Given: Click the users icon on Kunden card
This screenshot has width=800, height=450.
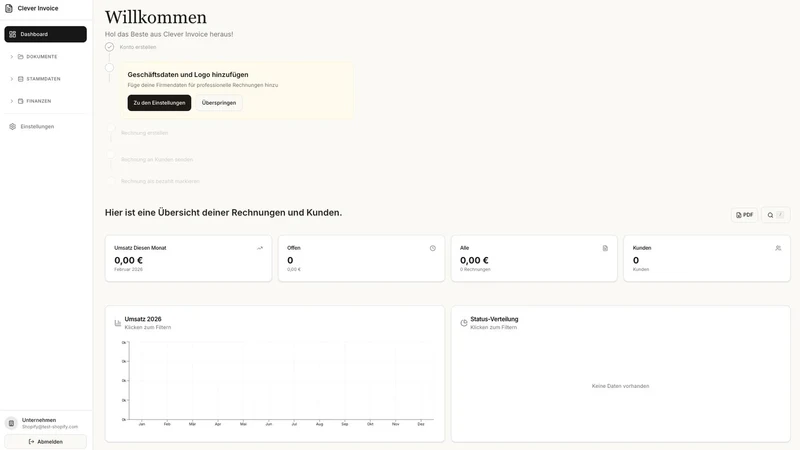Looking at the screenshot, I should [x=778, y=248].
